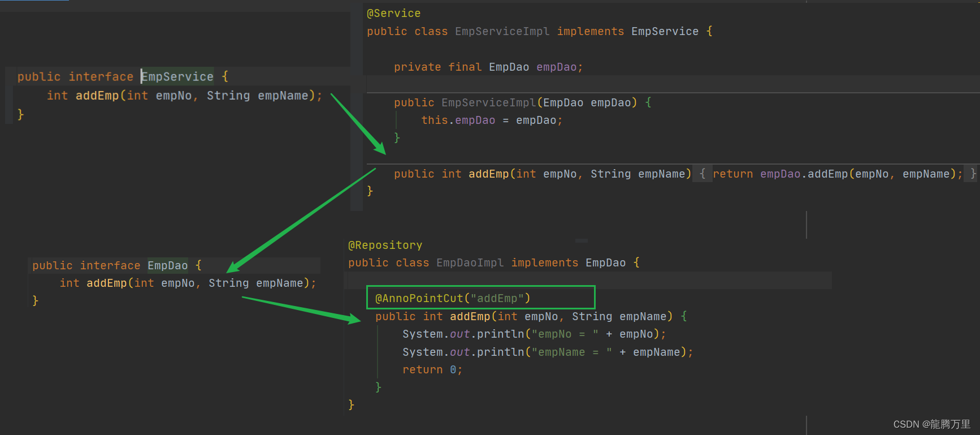The width and height of the screenshot is (980, 435).
Task: Click the @Service annotation
Action: tap(393, 13)
